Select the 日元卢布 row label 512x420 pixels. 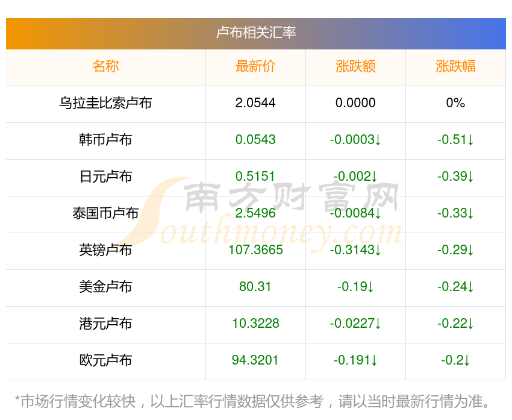click(x=105, y=177)
